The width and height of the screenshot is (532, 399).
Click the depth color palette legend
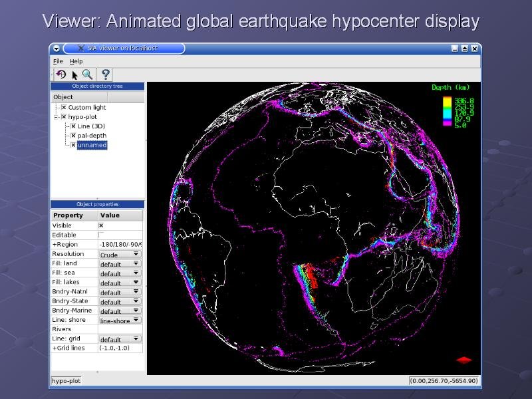point(448,111)
